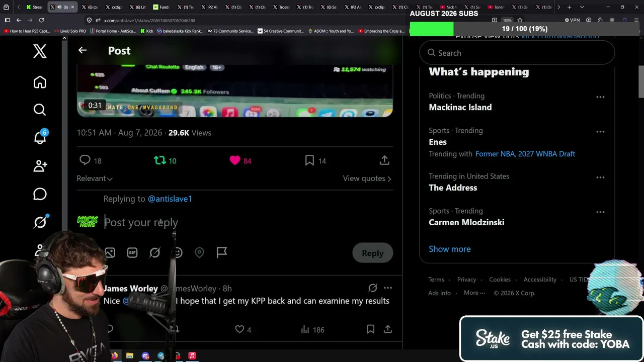
Task: Open File Explorer from the taskbar
Action: [x=130, y=355]
